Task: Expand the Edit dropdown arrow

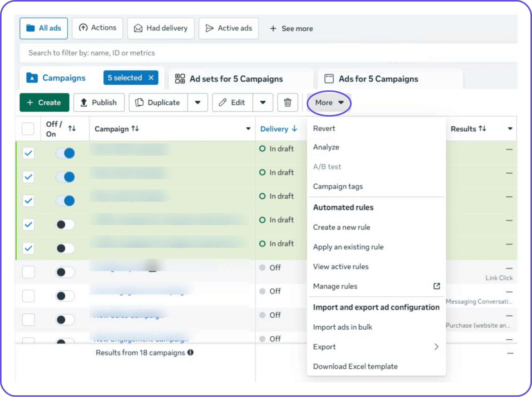Action: tap(263, 102)
